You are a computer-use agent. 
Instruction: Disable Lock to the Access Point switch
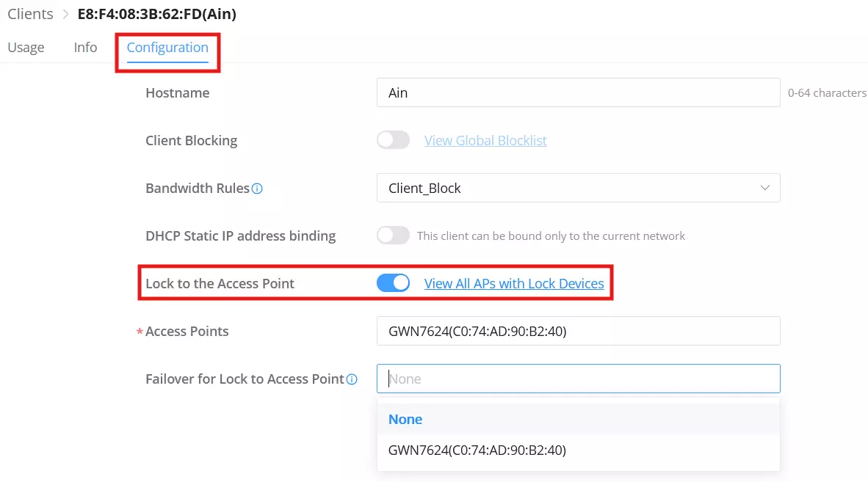[x=393, y=283]
